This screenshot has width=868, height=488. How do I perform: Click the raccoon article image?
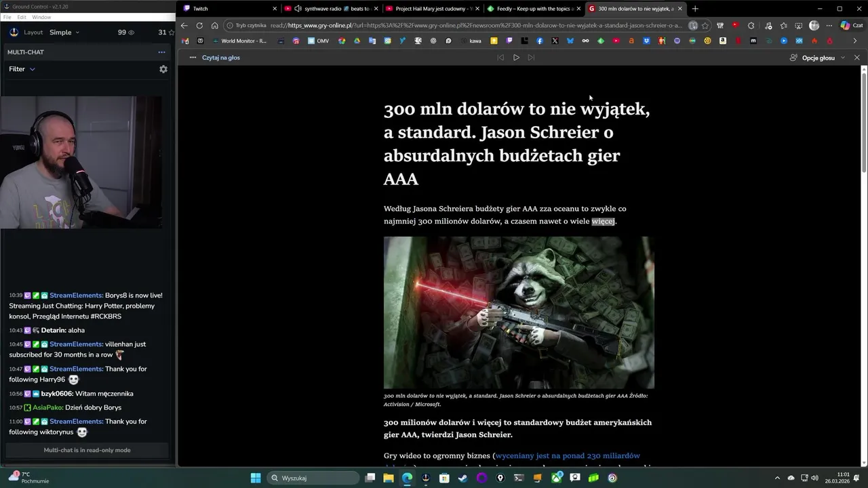click(x=519, y=312)
